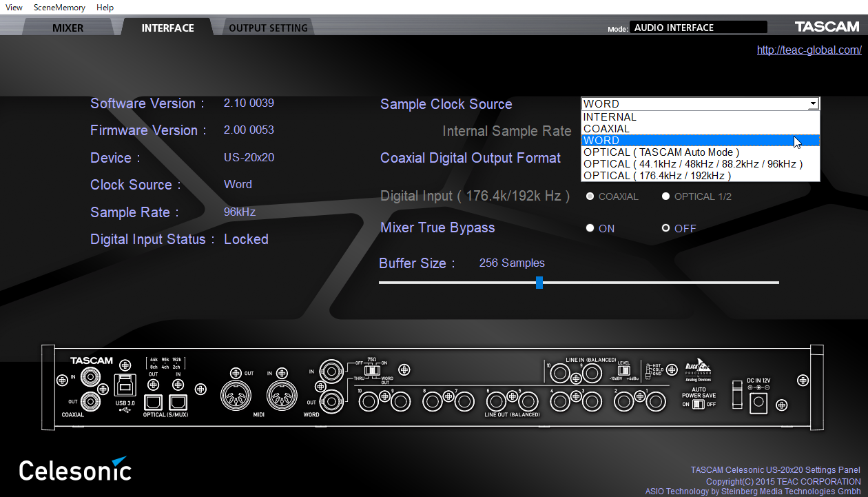Screen dimensions: 868x497
Task: Choose COAXIAL in the clock source list
Action: pos(701,129)
